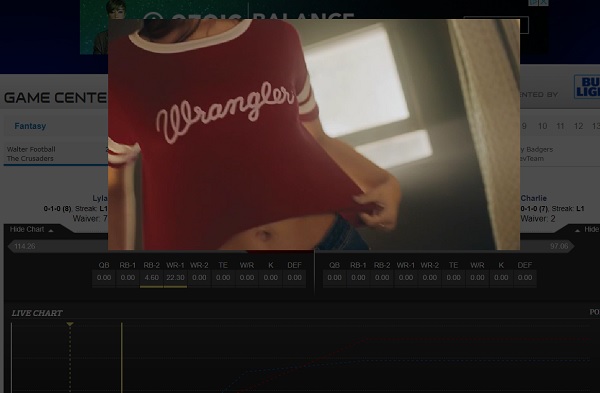600x393 pixels.
Task: Click the Charlie team owner name
Action: point(533,198)
